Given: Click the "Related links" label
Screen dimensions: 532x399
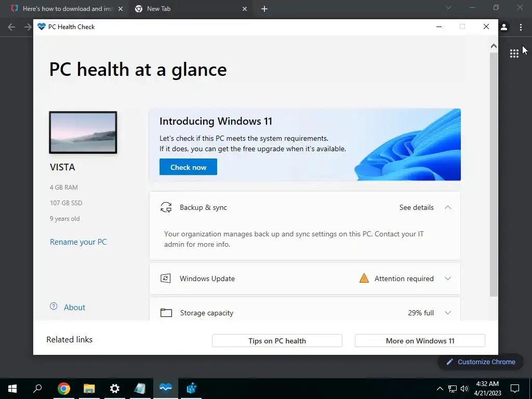Looking at the screenshot, I should tap(70, 340).
